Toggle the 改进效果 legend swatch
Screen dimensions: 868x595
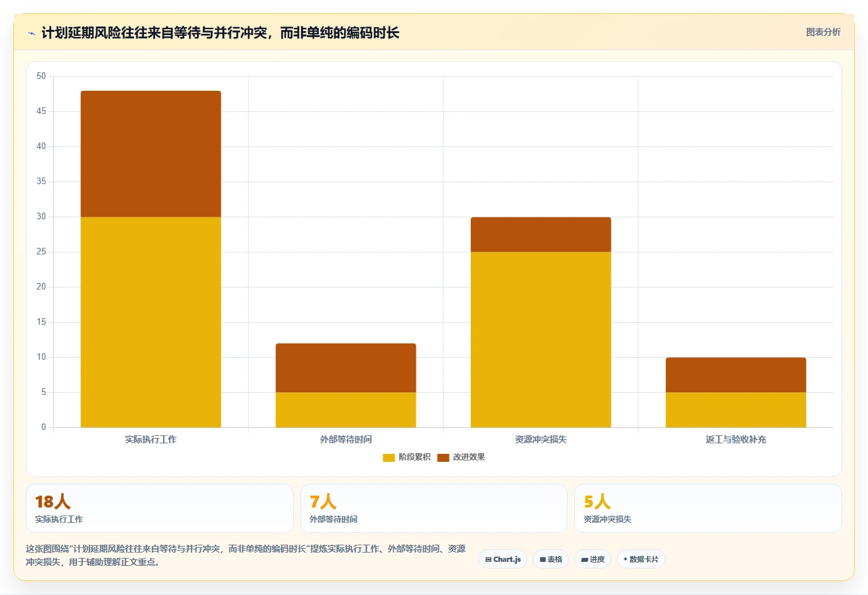pyautogui.click(x=443, y=457)
